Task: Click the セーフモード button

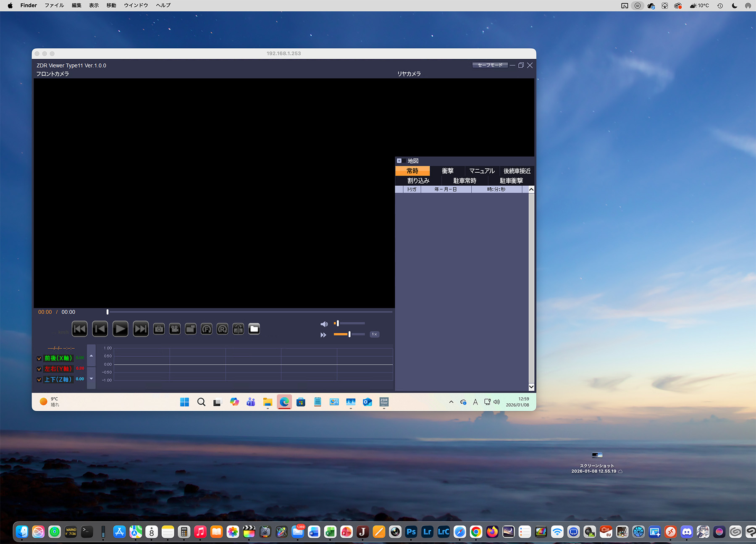Action: click(x=490, y=65)
